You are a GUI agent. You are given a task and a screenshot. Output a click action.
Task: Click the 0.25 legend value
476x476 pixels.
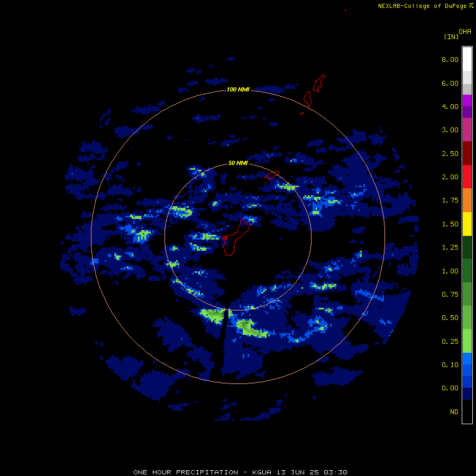[450, 342]
